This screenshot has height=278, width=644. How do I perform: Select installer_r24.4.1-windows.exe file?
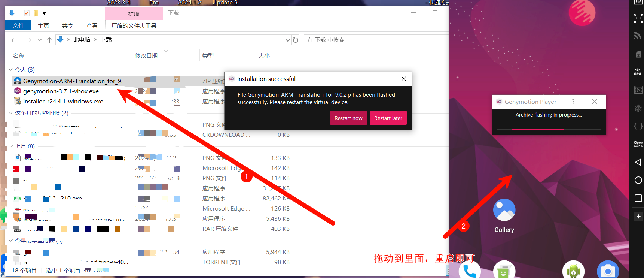point(63,101)
